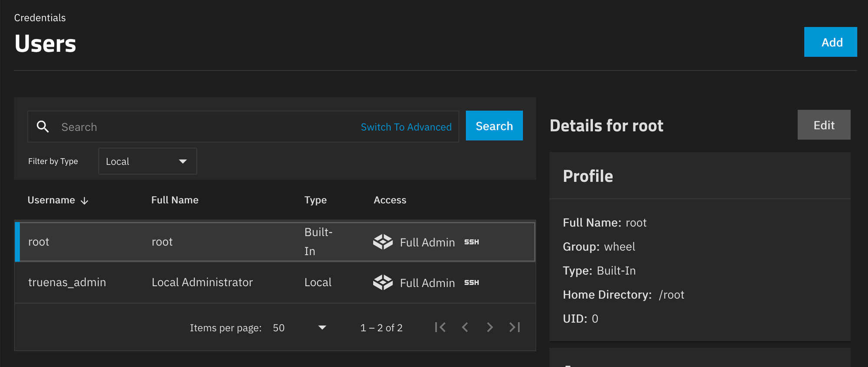868x367 pixels.
Task: Click Full Admin role icon in root row
Action: (x=383, y=242)
